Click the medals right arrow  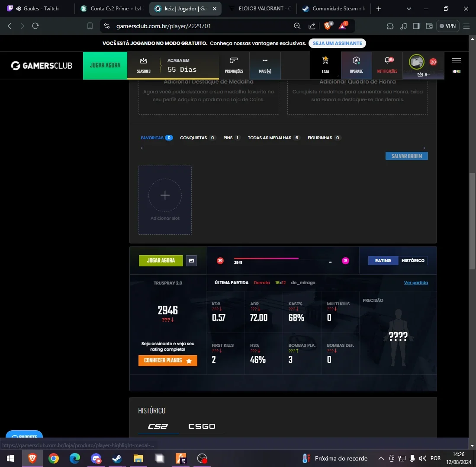[x=424, y=148]
